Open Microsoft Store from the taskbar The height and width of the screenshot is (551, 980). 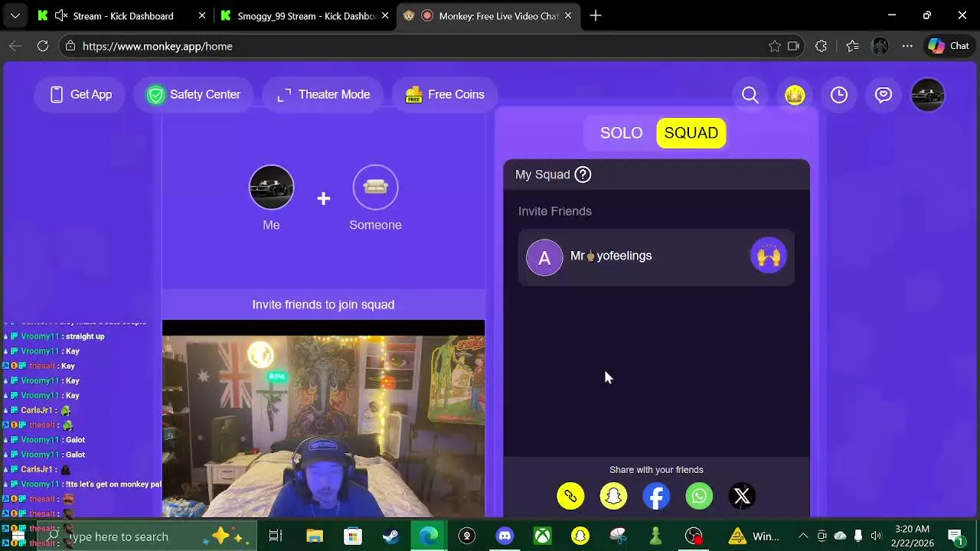coord(352,536)
